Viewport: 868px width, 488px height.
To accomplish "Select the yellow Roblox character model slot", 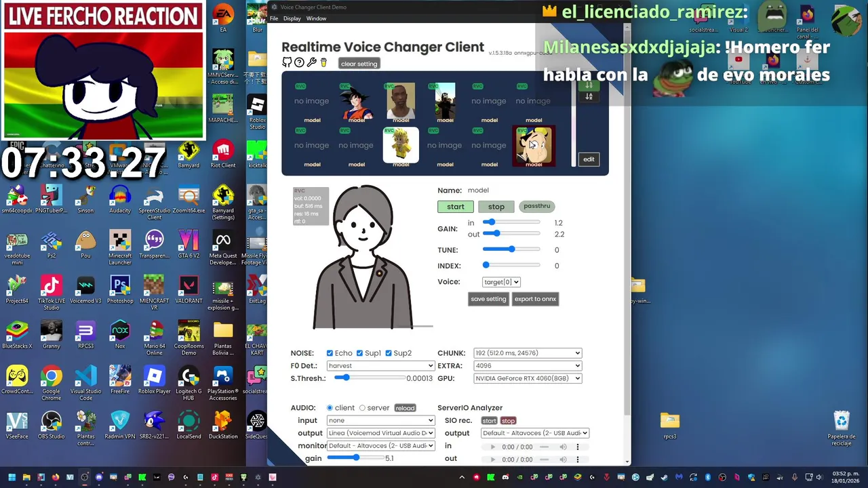I will (401, 146).
